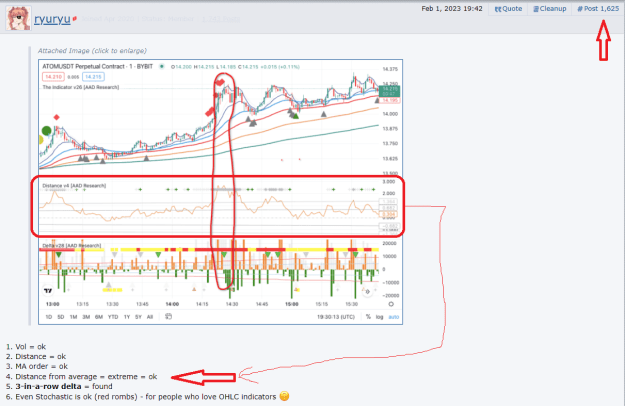This screenshot has height=406, width=625.
Task: Click the red 14.210 sell price box
Action: coord(53,76)
